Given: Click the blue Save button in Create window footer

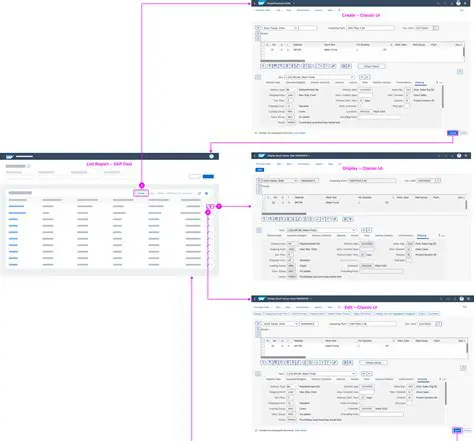Looking at the screenshot, I should [x=453, y=133].
